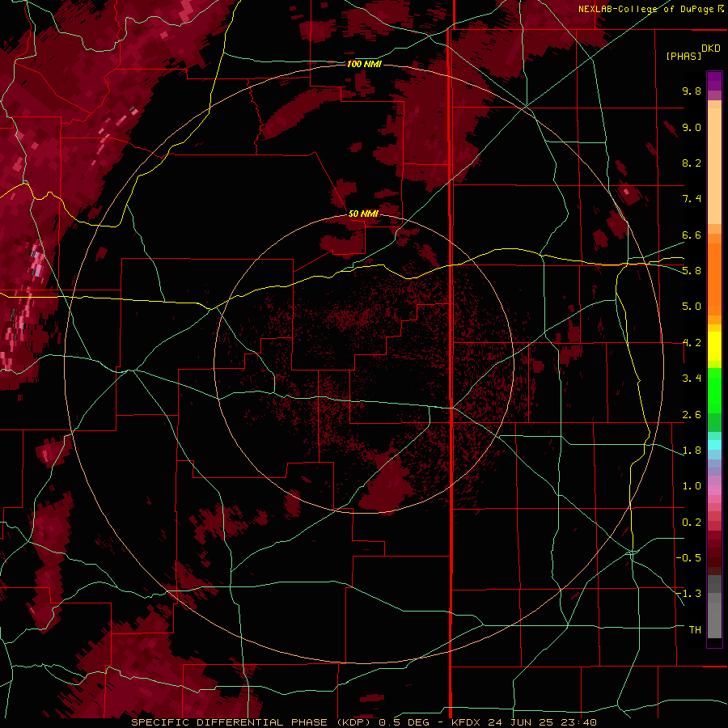
Task: Click the 8.2 value on the color scale
Action: pos(692,163)
